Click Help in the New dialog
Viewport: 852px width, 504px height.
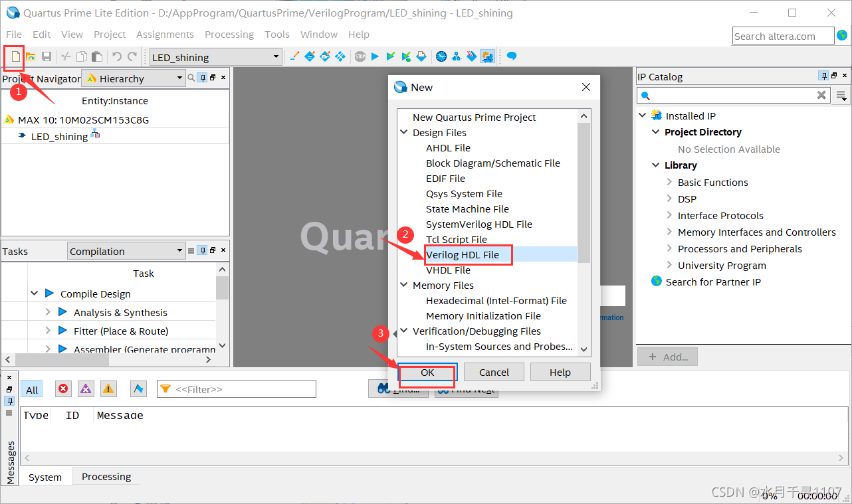tap(560, 373)
